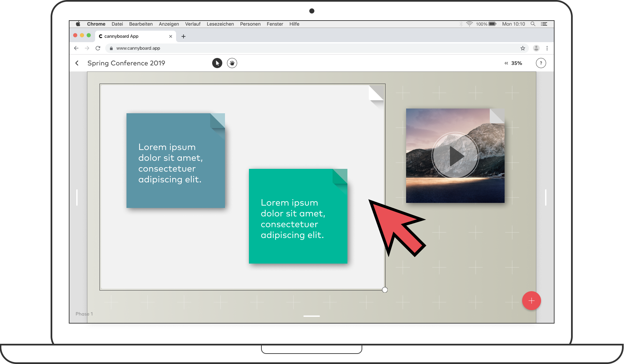Image resolution: width=624 pixels, height=364 pixels.
Task: Grab the frame's round resize handle
Action: point(385,290)
